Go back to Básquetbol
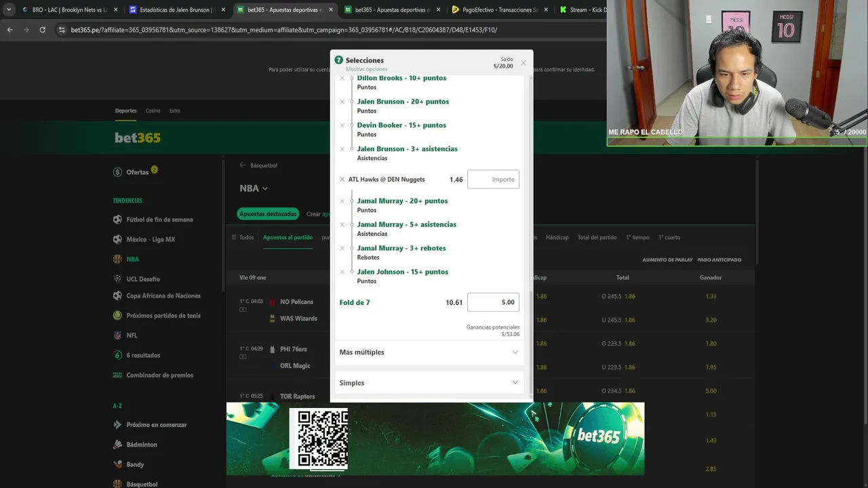Viewport: 868px width, 488px height. click(x=258, y=165)
